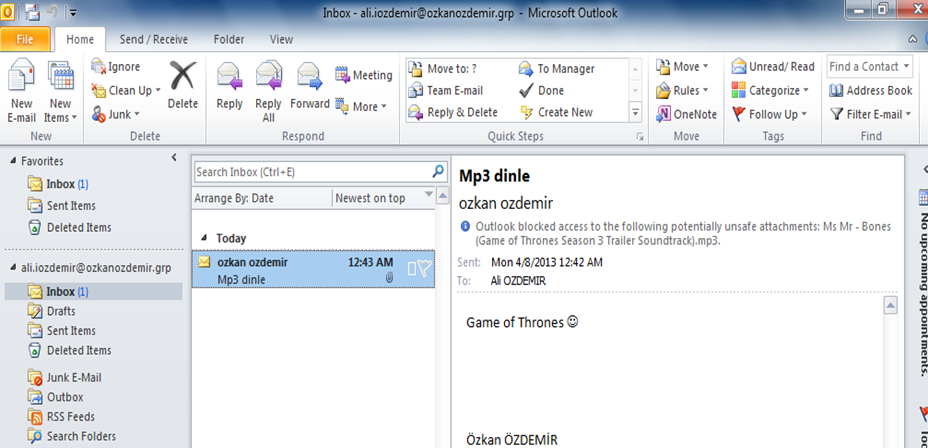Forward the selected e-mail
Screen dimensions: 928x448
310,86
